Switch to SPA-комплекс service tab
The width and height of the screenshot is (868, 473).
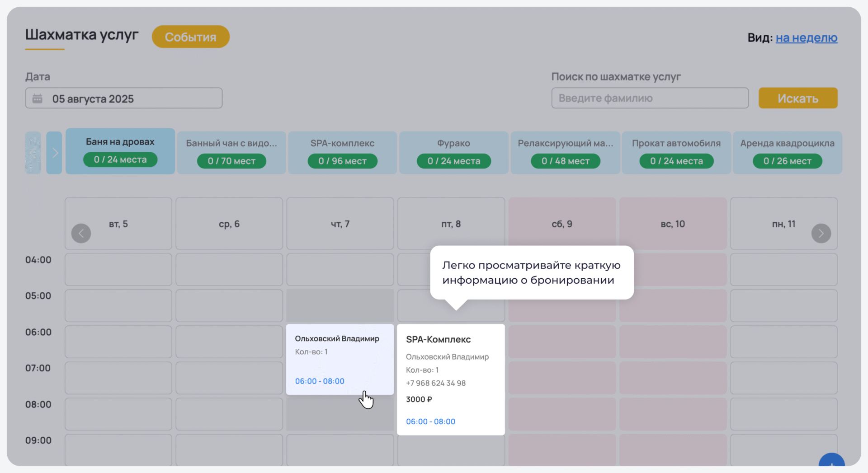point(342,153)
